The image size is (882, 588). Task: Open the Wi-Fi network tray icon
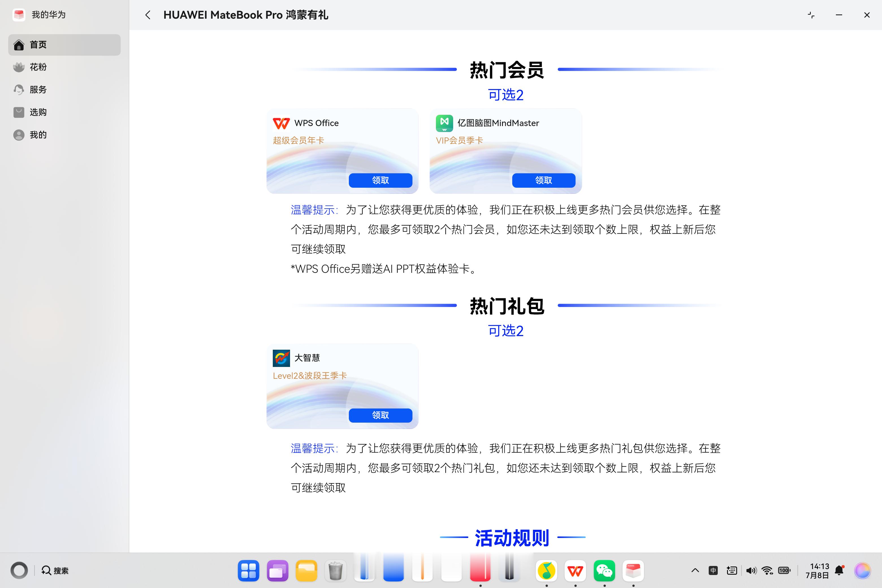click(768, 570)
